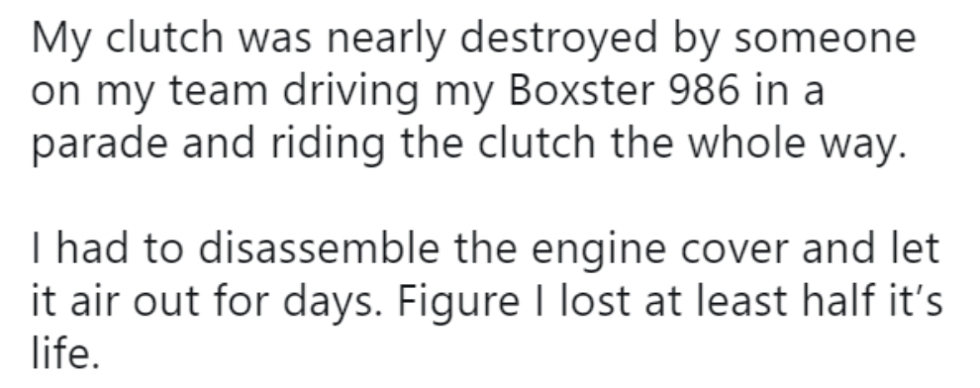This screenshot has height=388, width=980.
Task: Click the word "someone" ending the first line
Action: 825,39
